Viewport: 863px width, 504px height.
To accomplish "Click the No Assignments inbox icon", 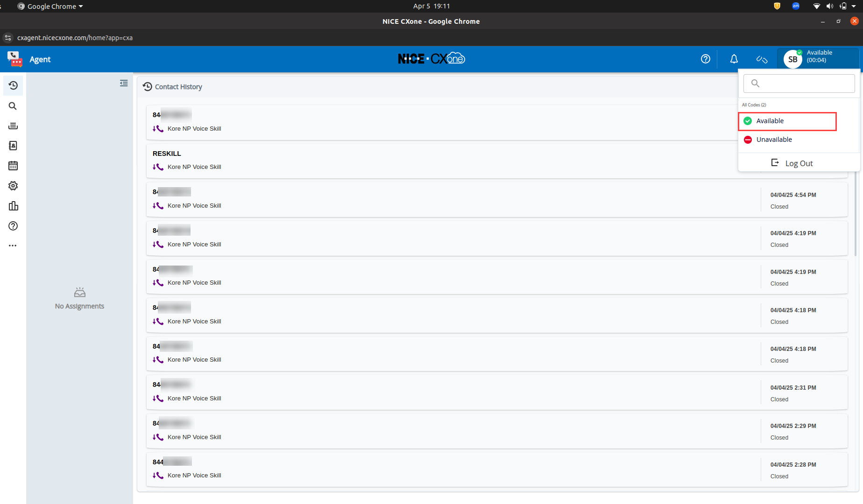I will click(80, 292).
